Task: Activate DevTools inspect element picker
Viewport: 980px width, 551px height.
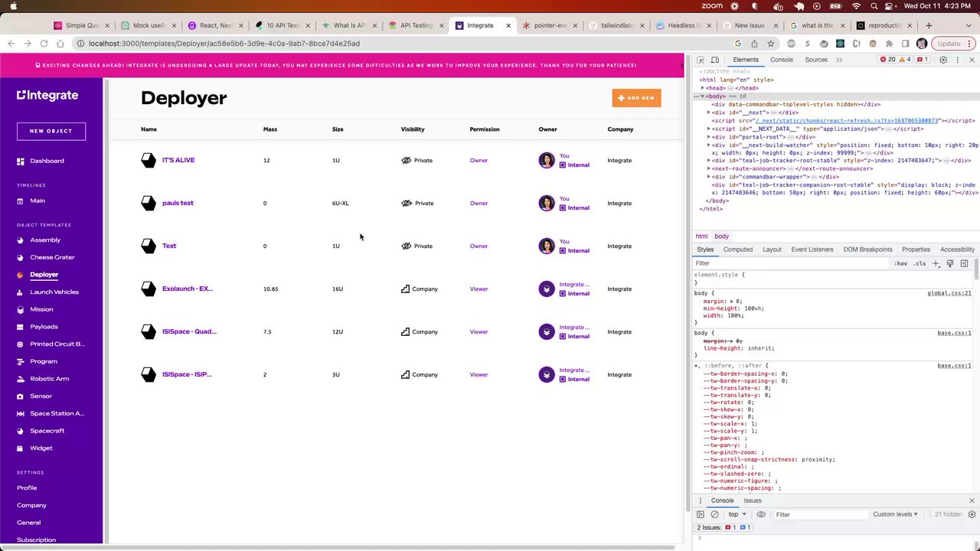Action: pos(701,60)
